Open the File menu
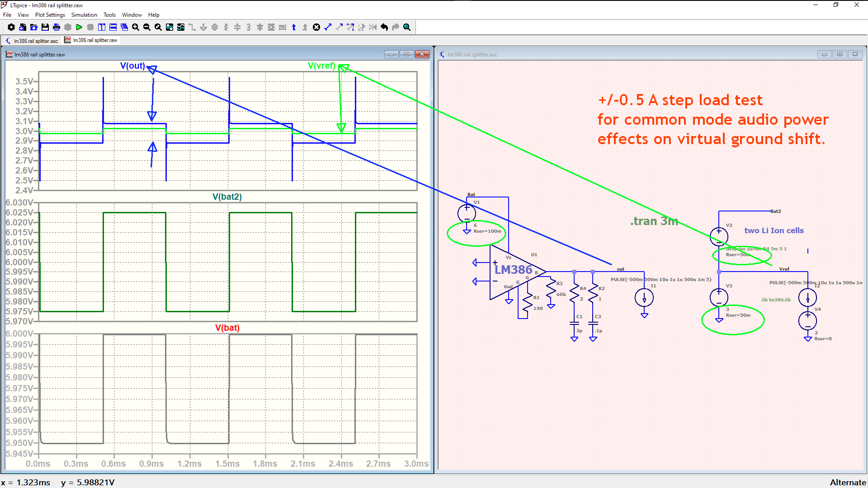The image size is (868, 488). click(x=7, y=15)
